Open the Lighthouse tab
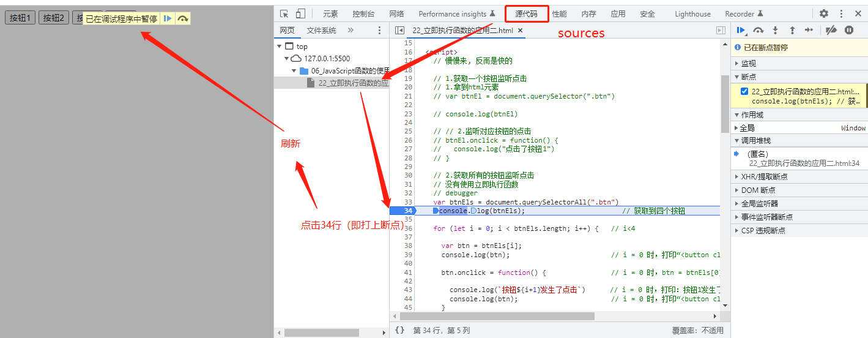Screen dimensions: 868x338 pos(693,13)
